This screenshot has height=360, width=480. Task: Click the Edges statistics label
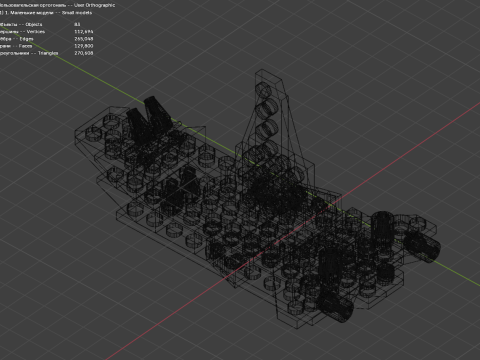(17, 39)
